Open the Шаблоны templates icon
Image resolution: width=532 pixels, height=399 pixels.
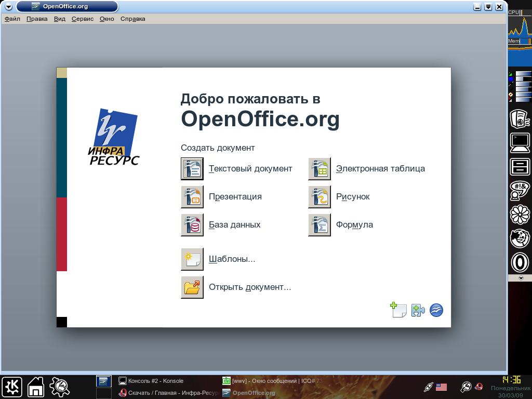[x=192, y=259]
